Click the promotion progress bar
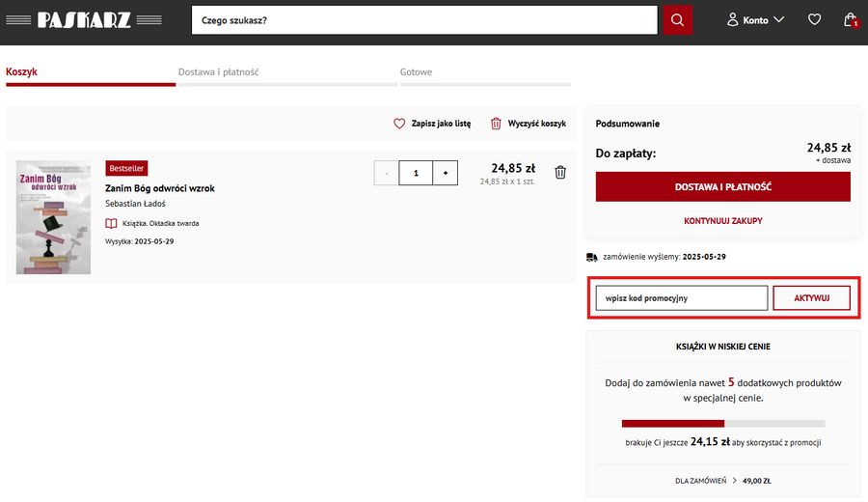Screen dimensions: 868x502 (722, 423)
